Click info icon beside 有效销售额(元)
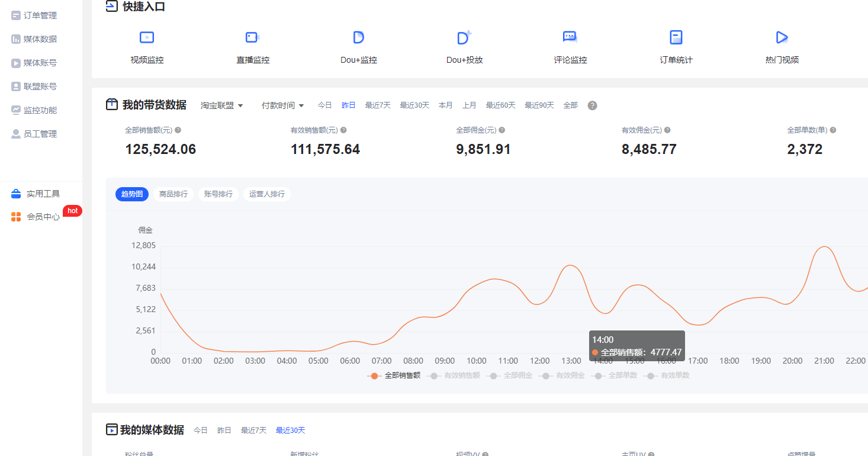The width and height of the screenshot is (868, 456). pos(343,130)
